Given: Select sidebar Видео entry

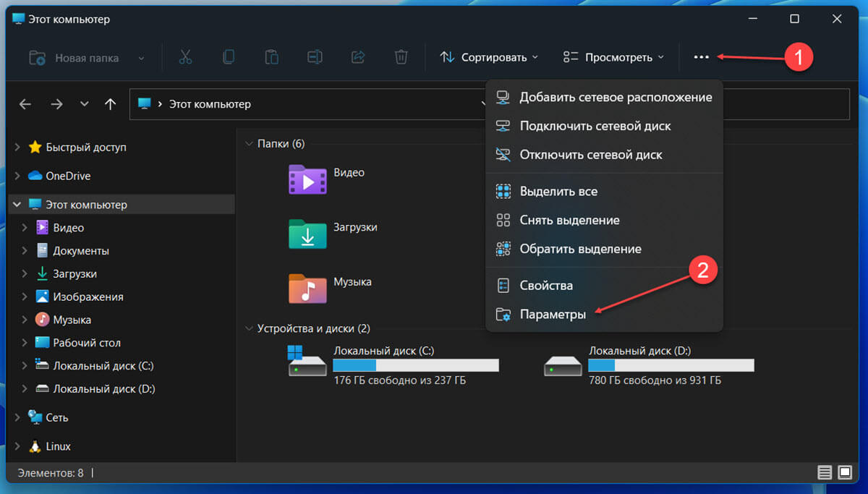Looking at the screenshot, I should pos(69,228).
